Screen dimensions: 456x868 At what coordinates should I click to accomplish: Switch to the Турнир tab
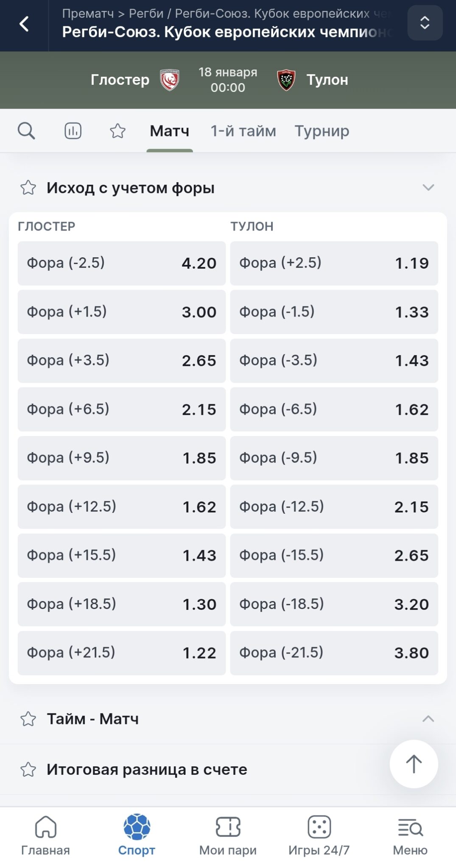point(322,131)
